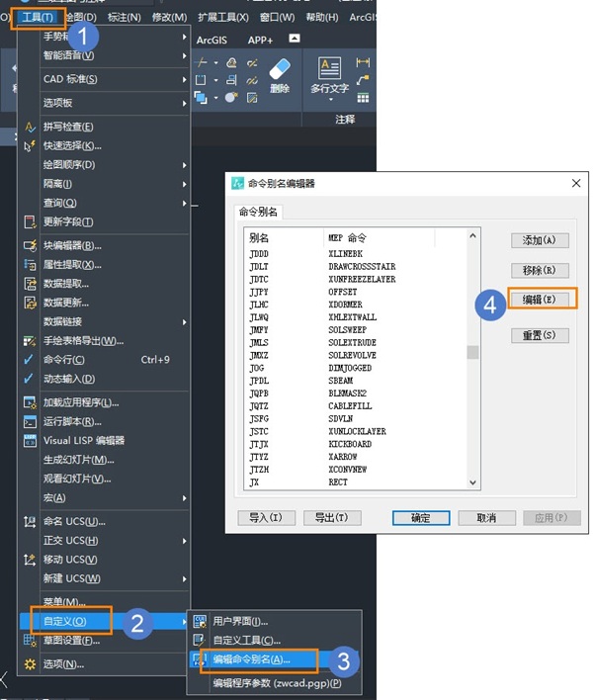This screenshot has width=593, height=700.
Task: Switch to the APP+ ribbon tab
Action: pos(260,41)
